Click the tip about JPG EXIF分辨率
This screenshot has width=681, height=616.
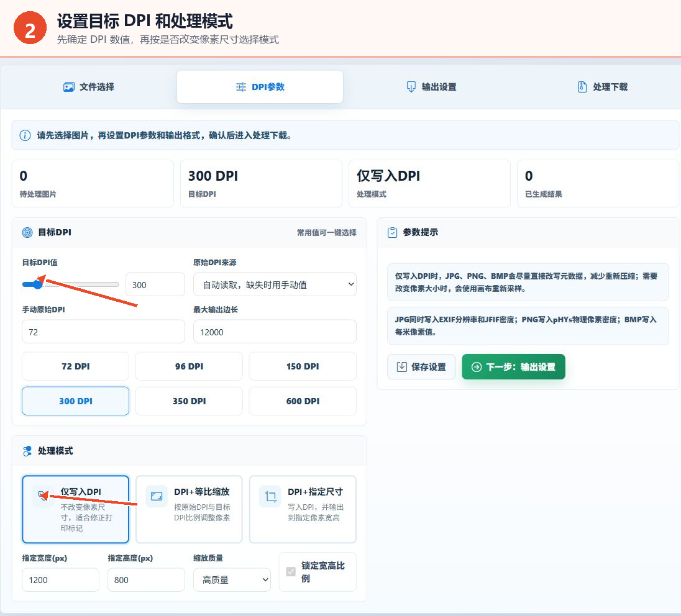coord(528,325)
